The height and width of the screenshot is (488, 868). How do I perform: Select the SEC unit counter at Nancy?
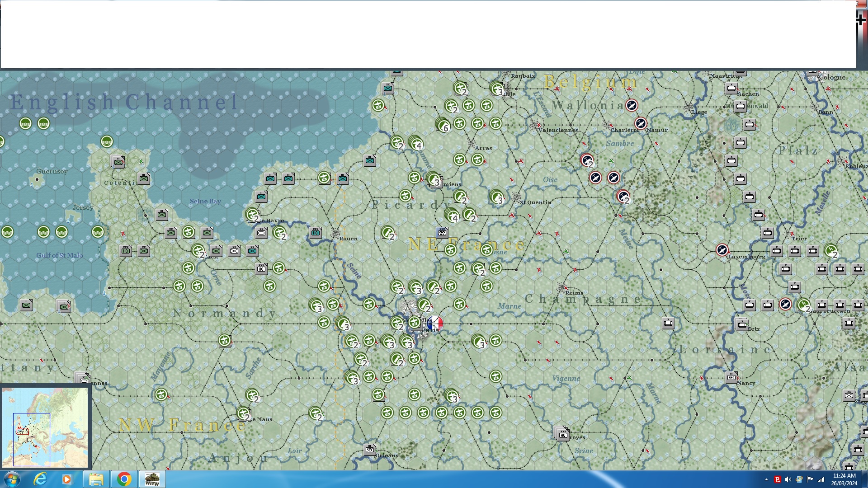click(x=731, y=377)
